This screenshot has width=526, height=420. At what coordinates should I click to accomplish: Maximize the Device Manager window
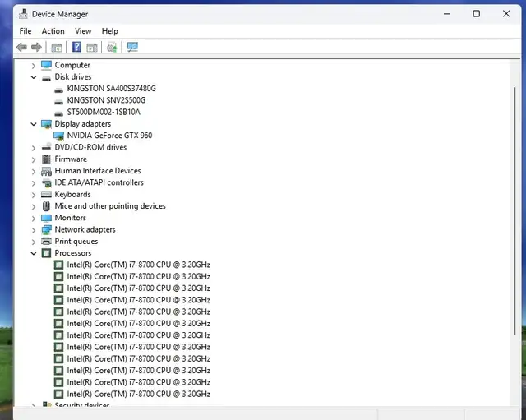click(x=477, y=14)
